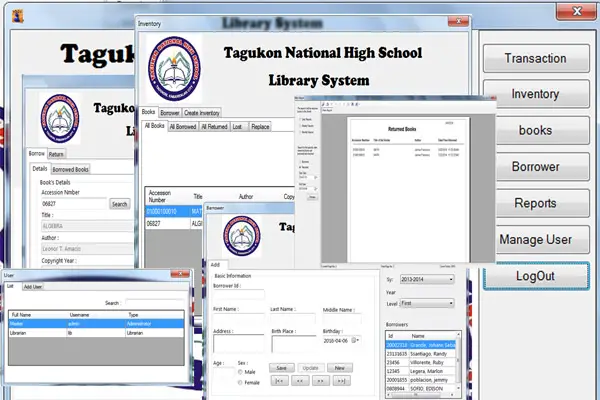Select borrower SORIO, EDISON in list

[421, 389]
